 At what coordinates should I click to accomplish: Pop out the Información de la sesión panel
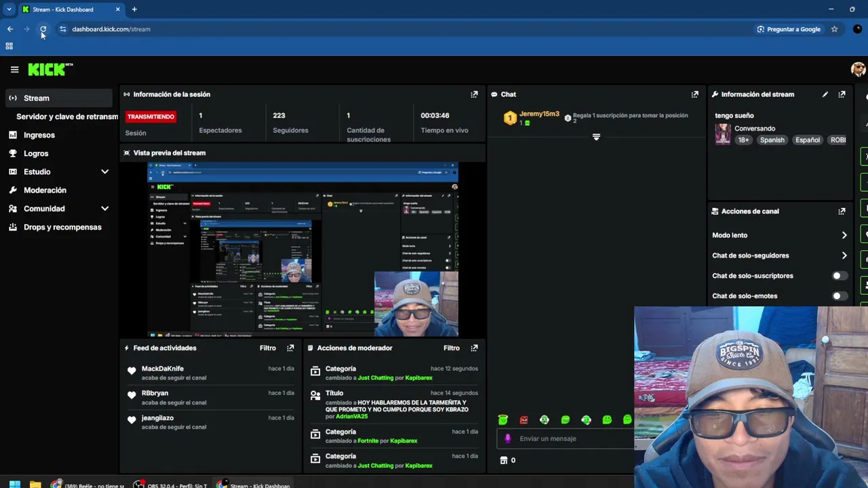(474, 94)
